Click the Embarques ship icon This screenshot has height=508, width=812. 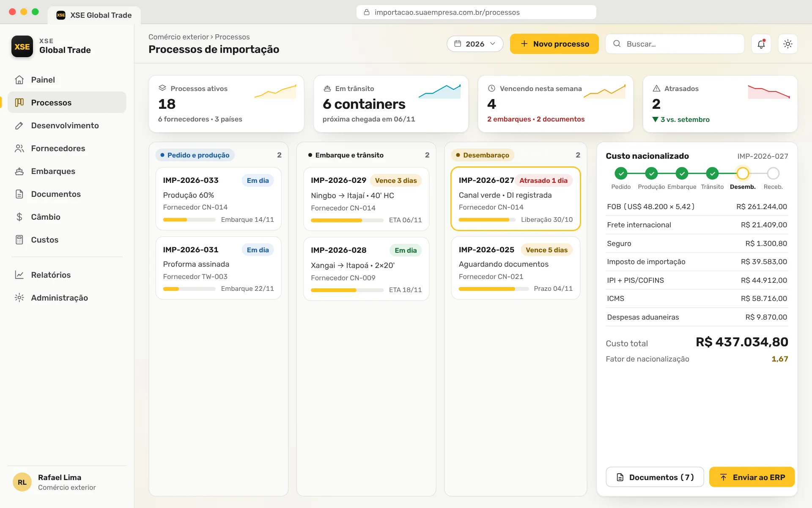click(19, 171)
